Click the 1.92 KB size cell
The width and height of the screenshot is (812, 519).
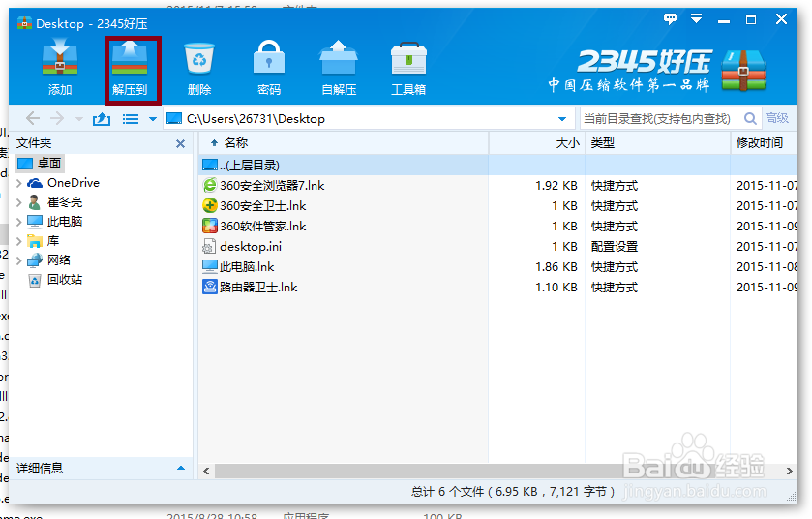coord(556,186)
